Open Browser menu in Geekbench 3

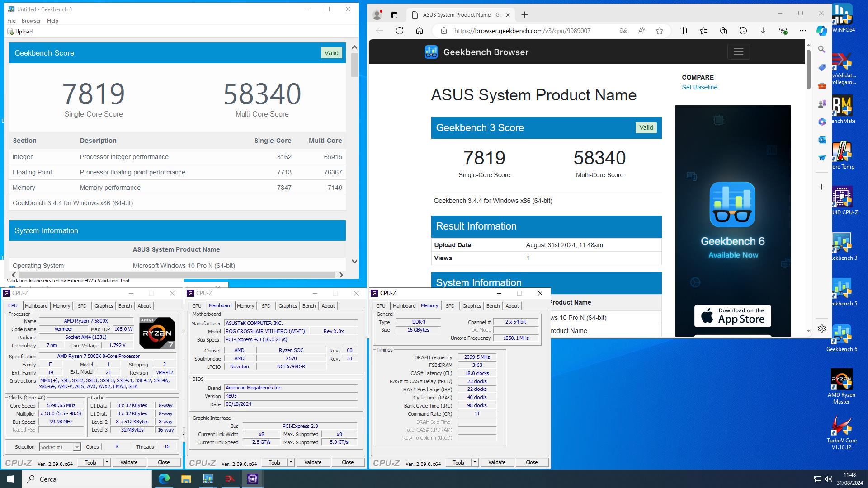[31, 21]
